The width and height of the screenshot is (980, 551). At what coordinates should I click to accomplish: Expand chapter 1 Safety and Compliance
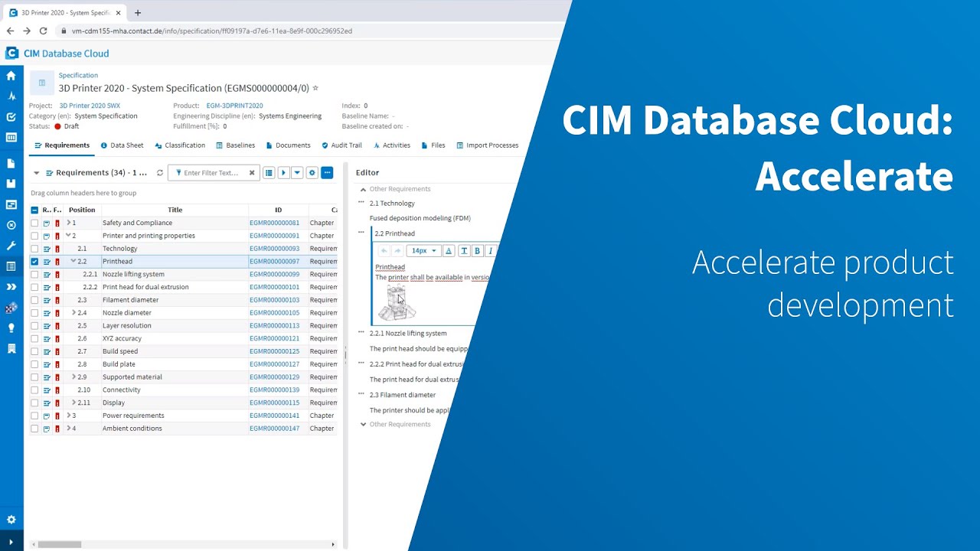pyautogui.click(x=68, y=223)
